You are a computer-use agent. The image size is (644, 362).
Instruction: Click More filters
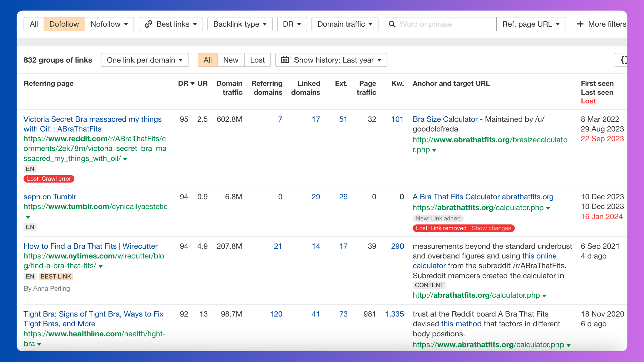coord(601,24)
